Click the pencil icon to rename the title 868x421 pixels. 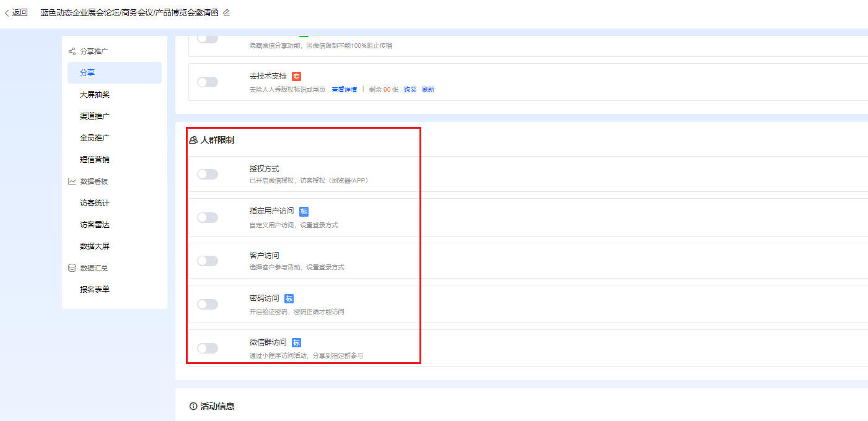click(x=226, y=12)
